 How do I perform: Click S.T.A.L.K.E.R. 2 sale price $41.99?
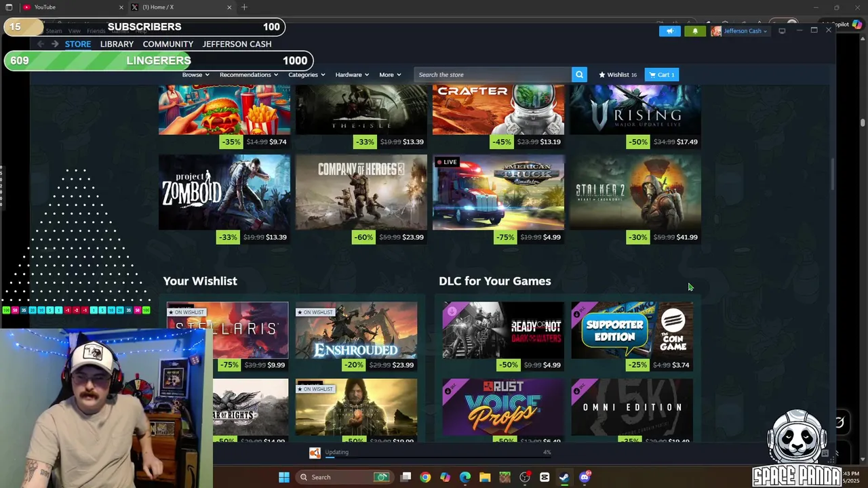coord(687,237)
